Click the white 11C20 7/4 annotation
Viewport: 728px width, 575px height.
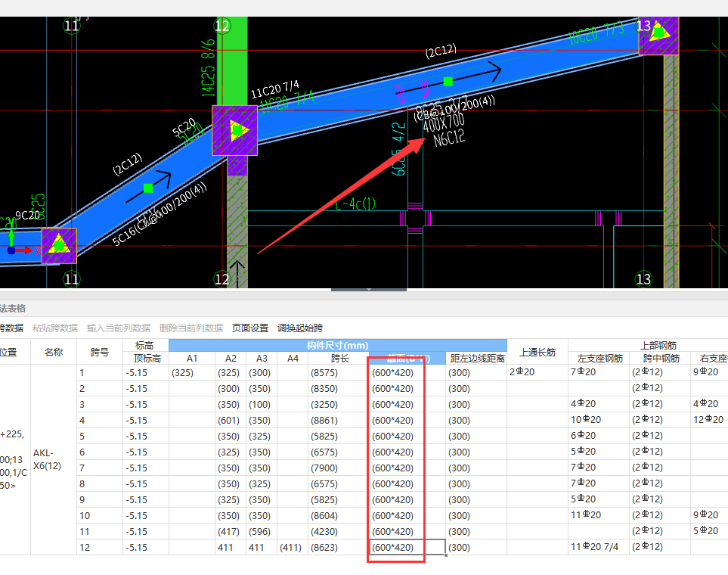pyautogui.click(x=275, y=89)
